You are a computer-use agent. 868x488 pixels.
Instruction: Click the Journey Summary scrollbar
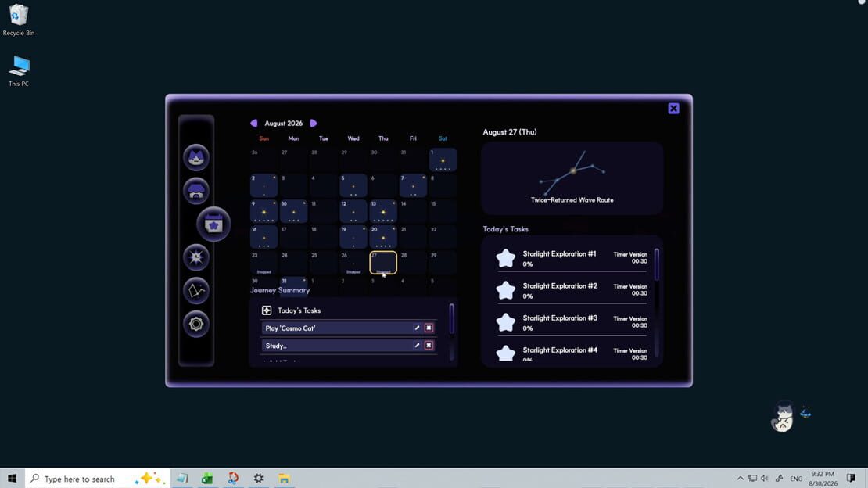tap(452, 318)
